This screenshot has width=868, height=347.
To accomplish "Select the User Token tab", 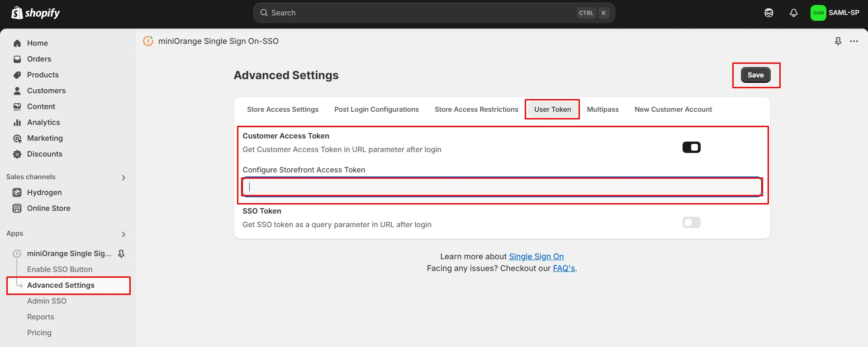I will tap(552, 109).
